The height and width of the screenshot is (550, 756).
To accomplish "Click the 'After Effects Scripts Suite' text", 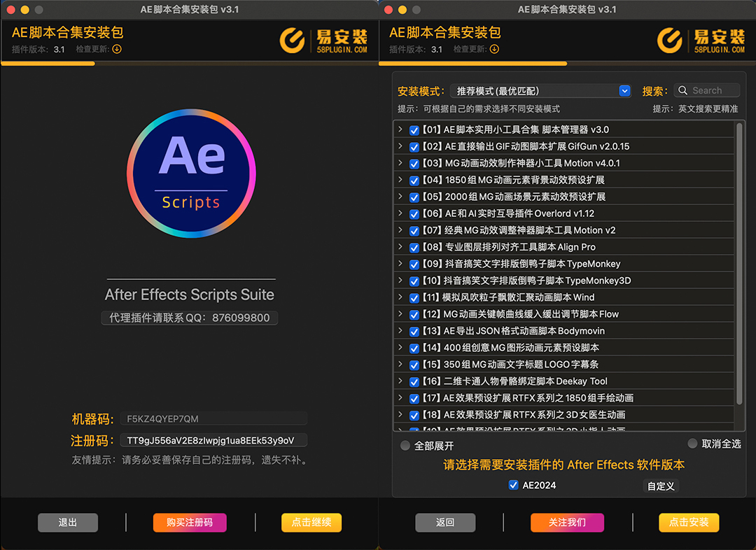I will click(190, 295).
